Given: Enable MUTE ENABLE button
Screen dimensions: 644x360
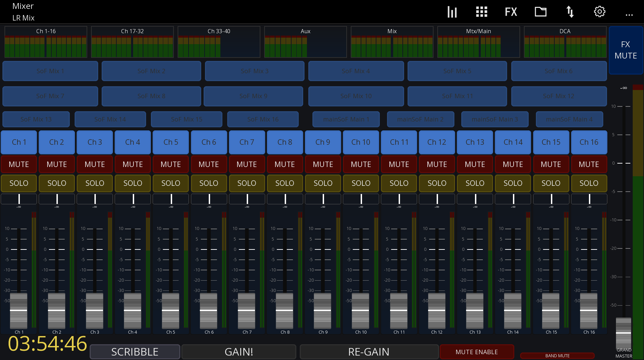Looking at the screenshot, I should [477, 352].
